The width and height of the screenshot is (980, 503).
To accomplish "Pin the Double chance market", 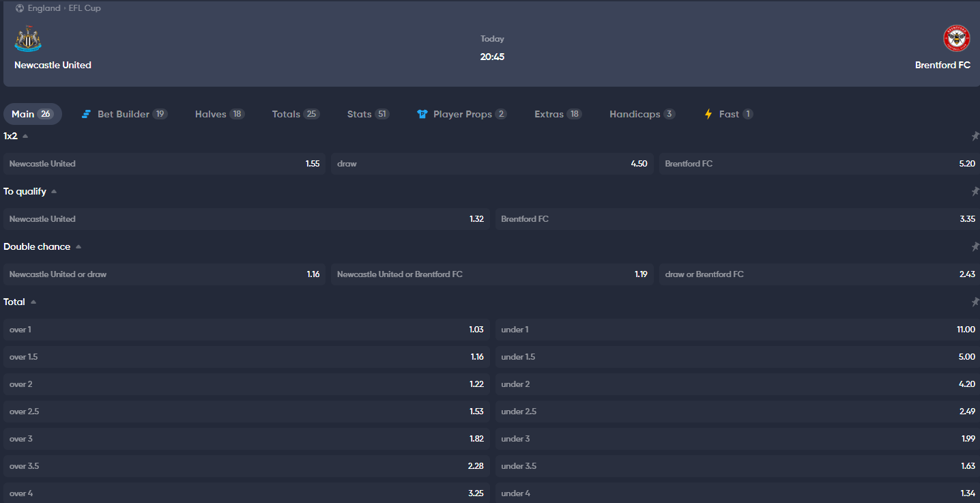I will 975,247.
